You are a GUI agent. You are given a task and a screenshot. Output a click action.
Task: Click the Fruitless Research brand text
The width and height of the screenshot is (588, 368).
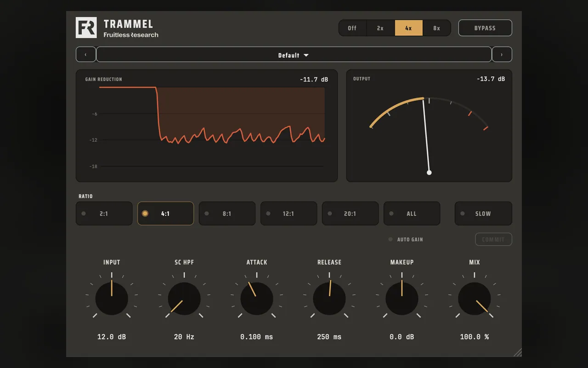tap(131, 35)
